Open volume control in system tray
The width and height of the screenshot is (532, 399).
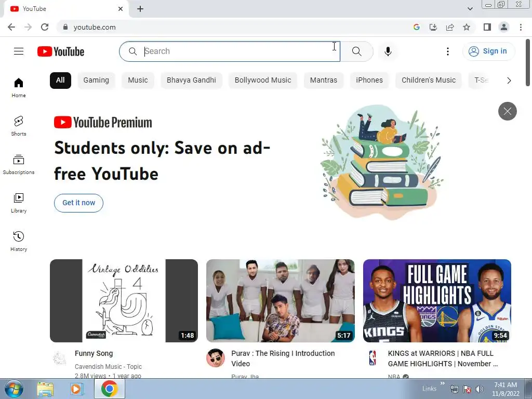click(x=480, y=389)
